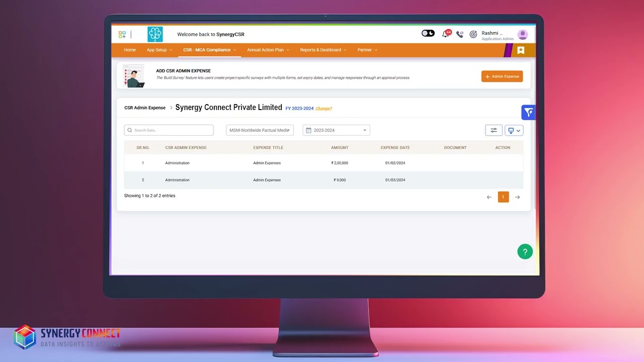
Task: Click the bookmark star icon in orange bar
Action: (521, 50)
